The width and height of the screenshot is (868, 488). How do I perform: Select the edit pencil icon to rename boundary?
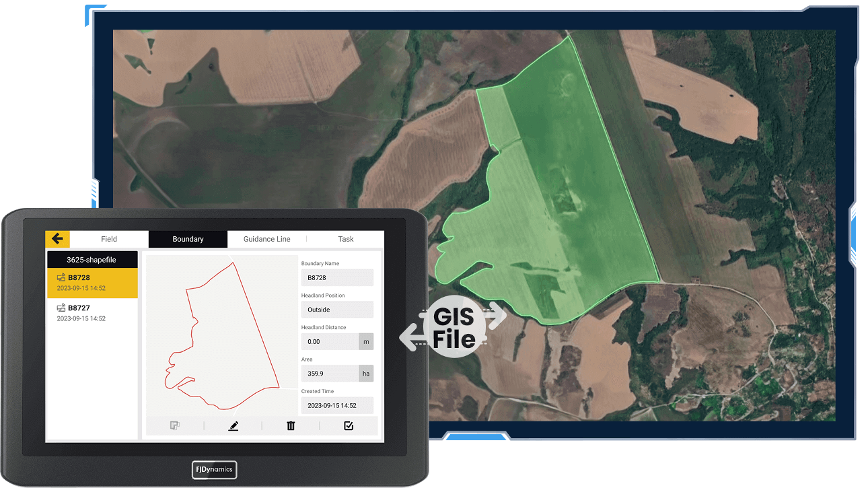[x=233, y=425]
